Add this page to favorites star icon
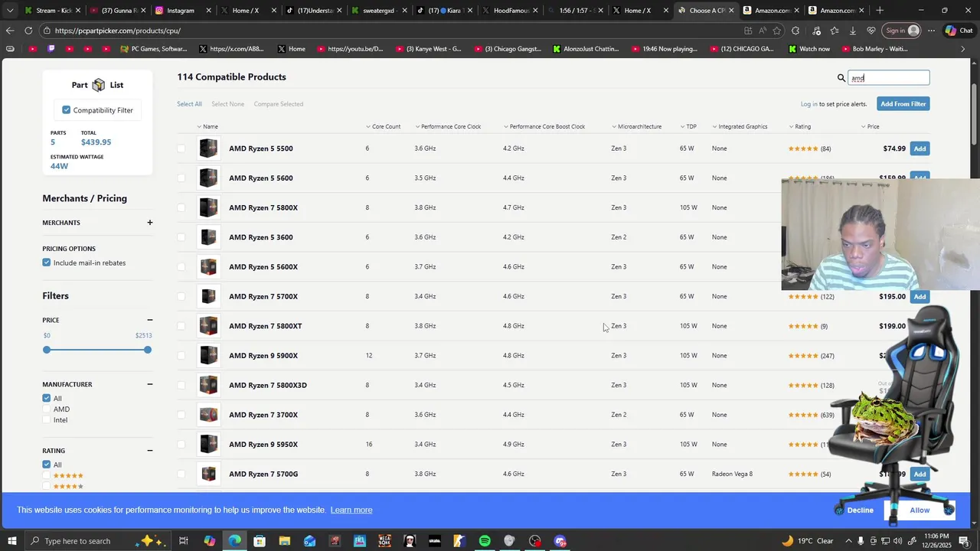Viewport: 980px width, 551px height. 777,31
